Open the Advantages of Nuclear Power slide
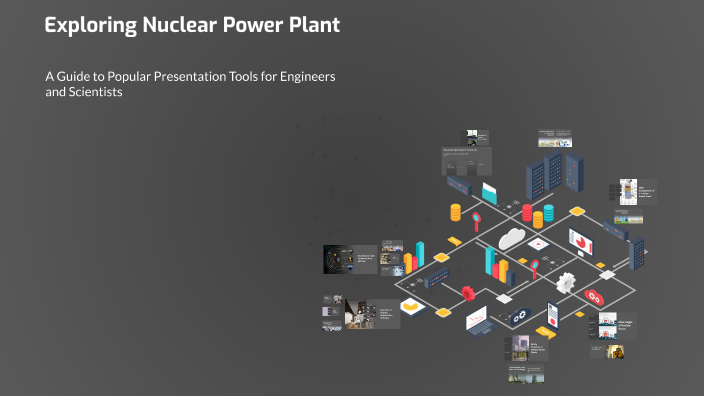The width and height of the screenshot is (704, 396). click(x=613, y=326)
